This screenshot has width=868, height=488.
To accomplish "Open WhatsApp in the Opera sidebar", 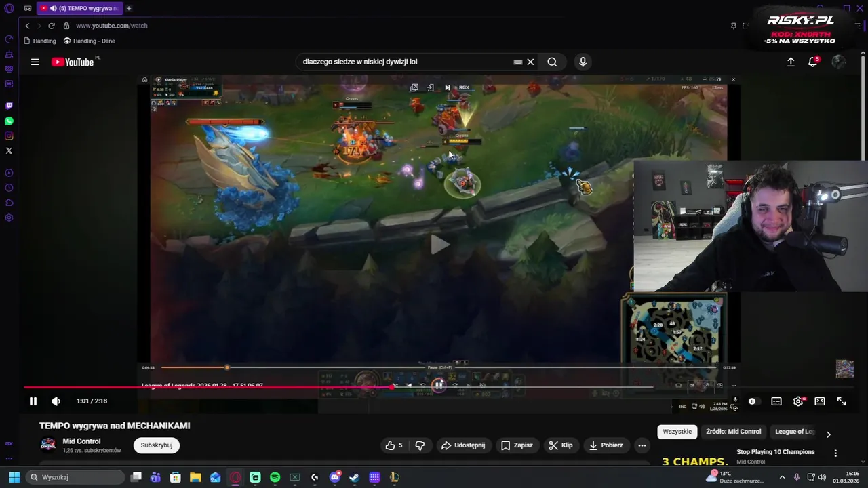I will (9, 121).
